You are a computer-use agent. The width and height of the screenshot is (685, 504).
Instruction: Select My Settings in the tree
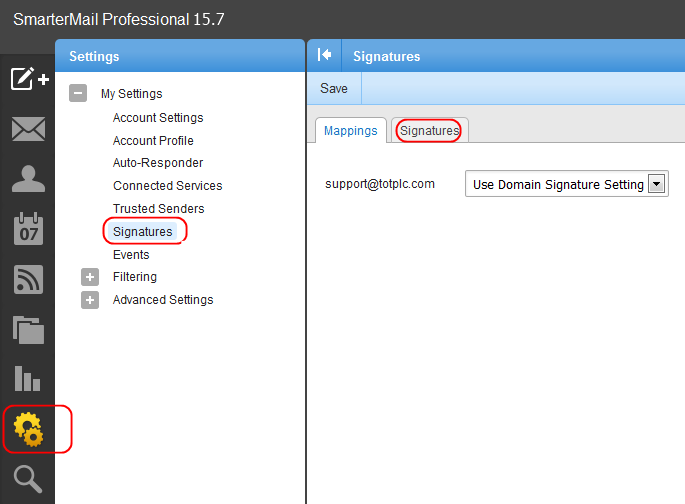pos(131,93)
